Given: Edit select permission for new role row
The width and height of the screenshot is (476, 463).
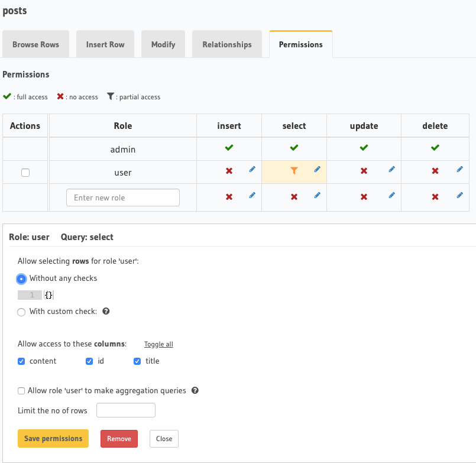Looking at the screenshot, I should click(317, 196).
